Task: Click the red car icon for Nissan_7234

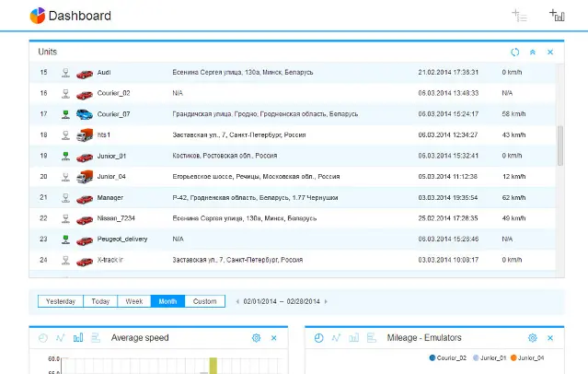Action: pos(85,219)
